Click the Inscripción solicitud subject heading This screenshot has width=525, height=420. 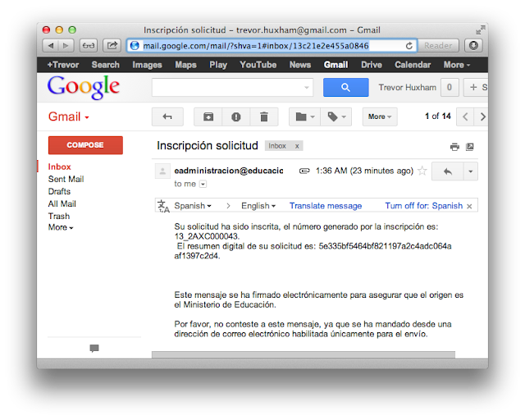click(x=208, y=146)
